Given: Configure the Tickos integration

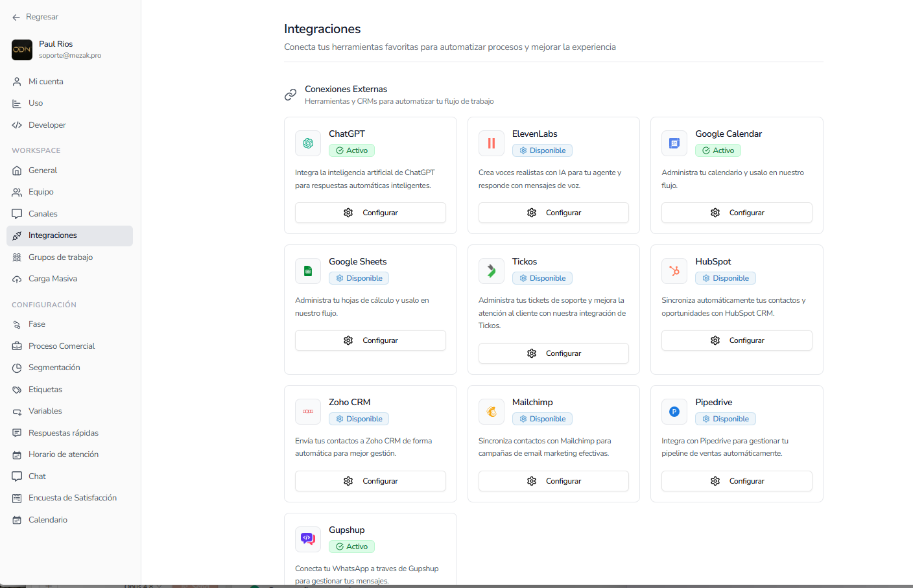Looking at the screenshot, I should [x=554, y=353].
